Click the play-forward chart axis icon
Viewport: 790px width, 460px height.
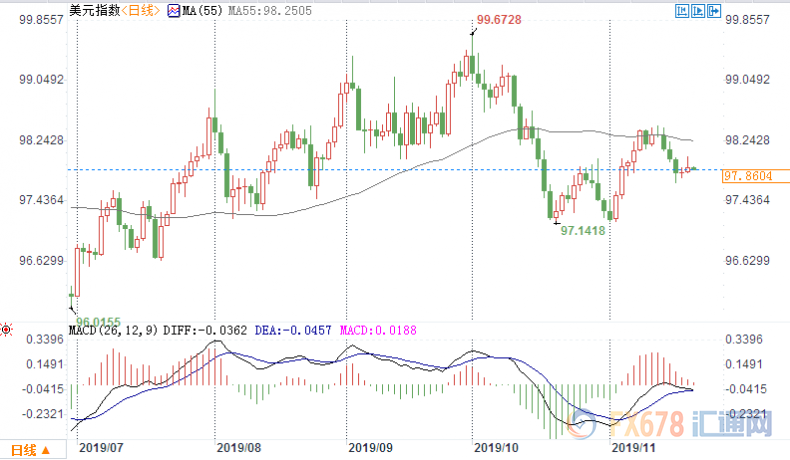click(698, 11)
